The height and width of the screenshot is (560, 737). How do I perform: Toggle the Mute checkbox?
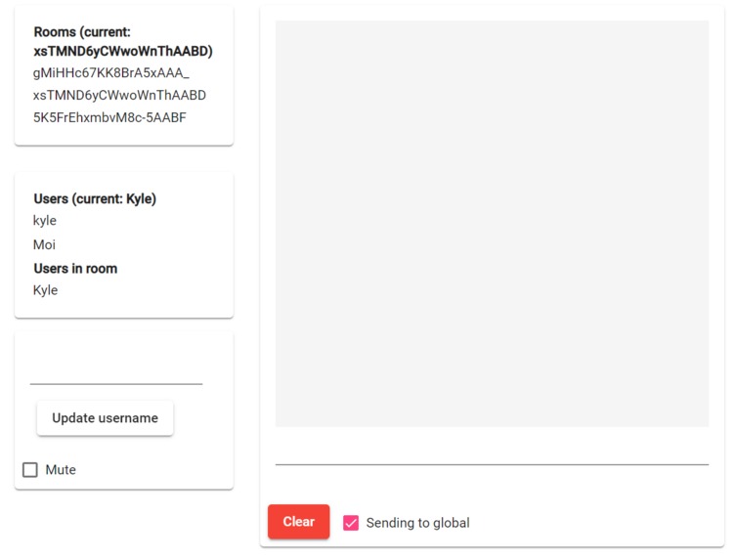pos(30,470)
